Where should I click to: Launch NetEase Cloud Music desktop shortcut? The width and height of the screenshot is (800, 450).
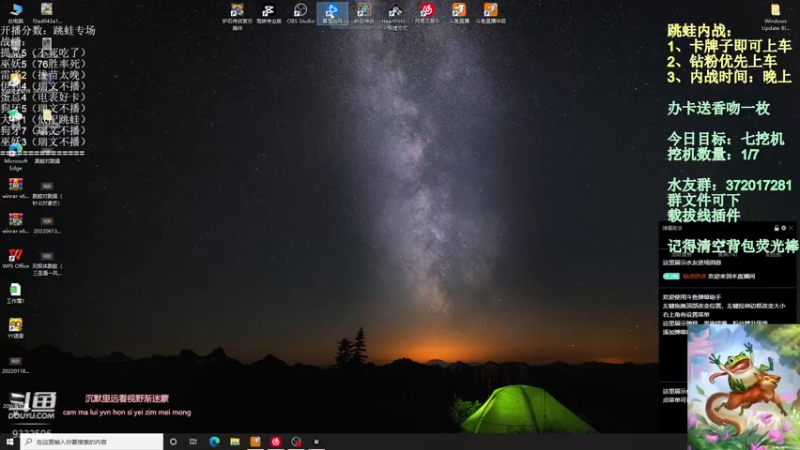tap(427, 14)
